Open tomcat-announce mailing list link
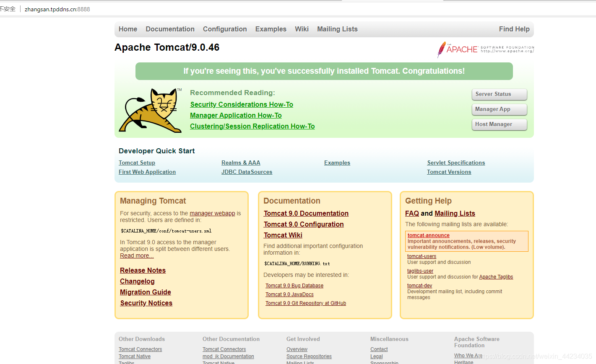The image size is (596, 364). 428,235
